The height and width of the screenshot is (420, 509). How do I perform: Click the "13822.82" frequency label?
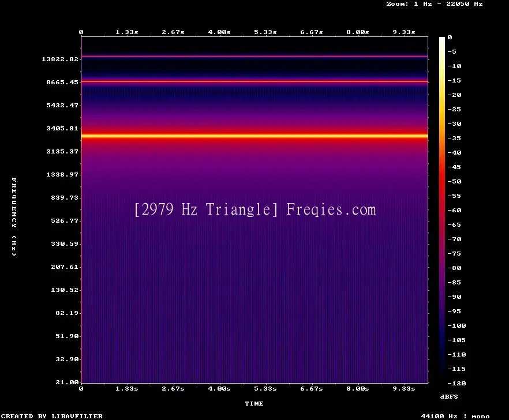pyautogui.click(x=60, y=59)
